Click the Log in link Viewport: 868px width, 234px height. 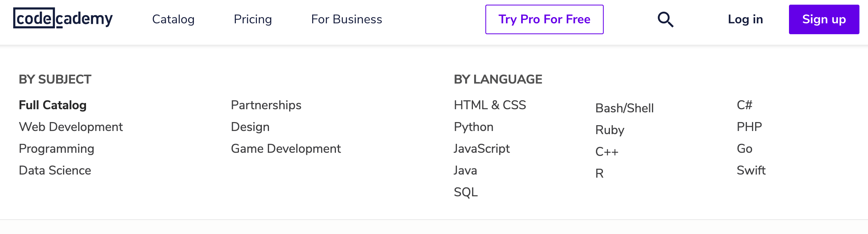pyautogui.click(x=745, y=19)
